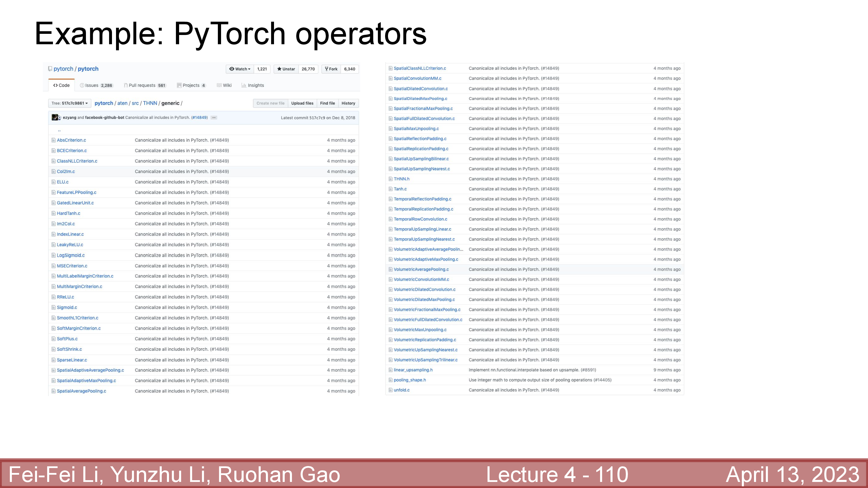Open GatedLinearUnit.c file

point(75,203)
